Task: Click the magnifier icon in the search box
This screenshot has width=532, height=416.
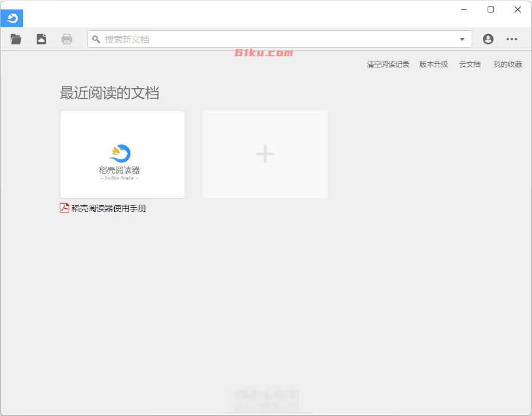Action: coord(96,40)
